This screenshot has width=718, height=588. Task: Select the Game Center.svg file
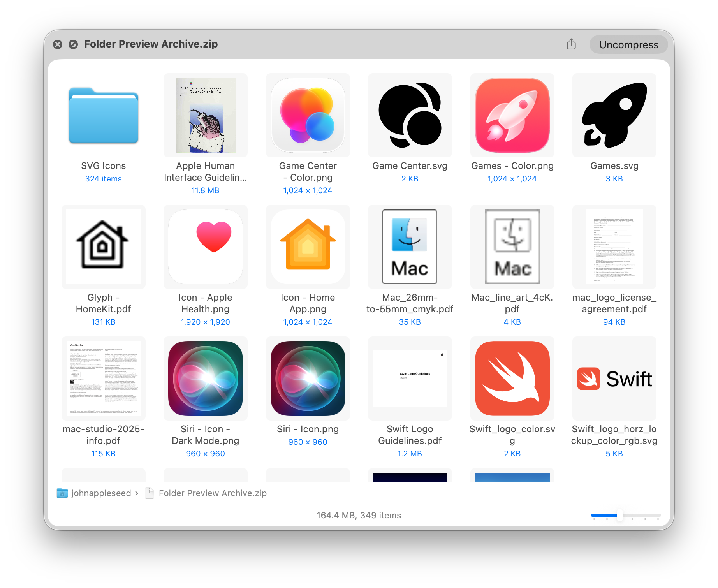(x=410, y=116)
